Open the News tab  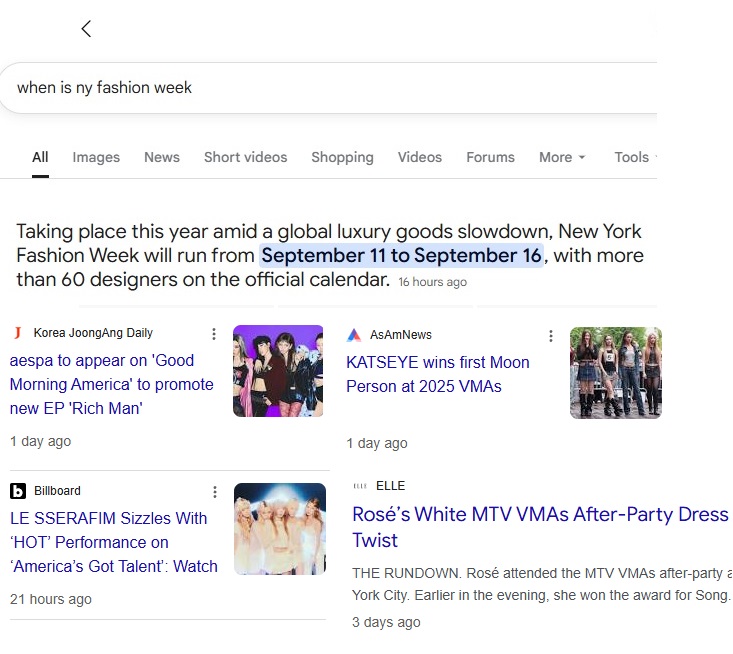[x=162, y=157]
